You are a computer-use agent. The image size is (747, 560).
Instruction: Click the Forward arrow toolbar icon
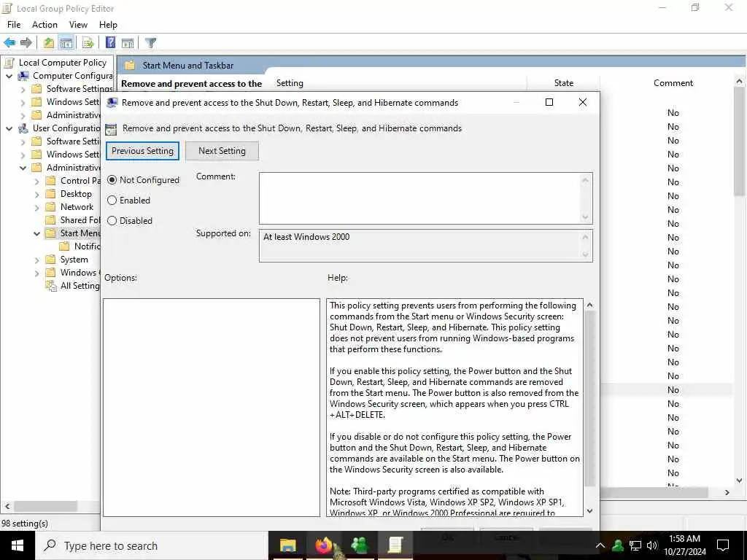[26, 43]
